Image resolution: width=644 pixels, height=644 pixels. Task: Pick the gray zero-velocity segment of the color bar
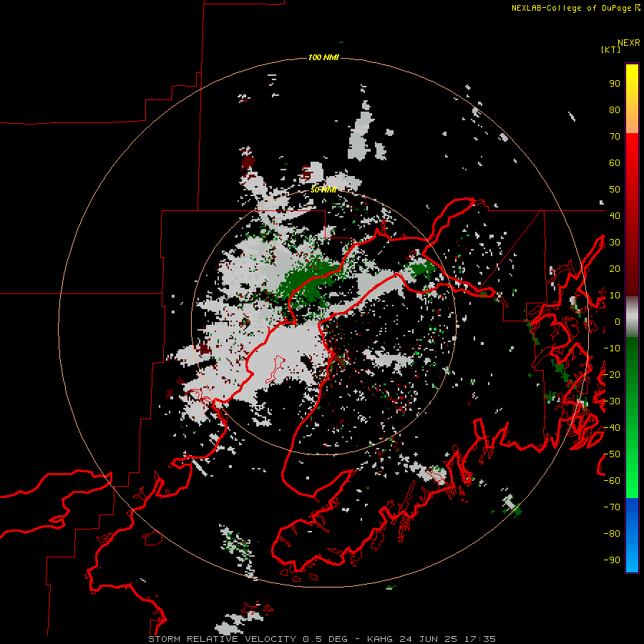(632, 317)
